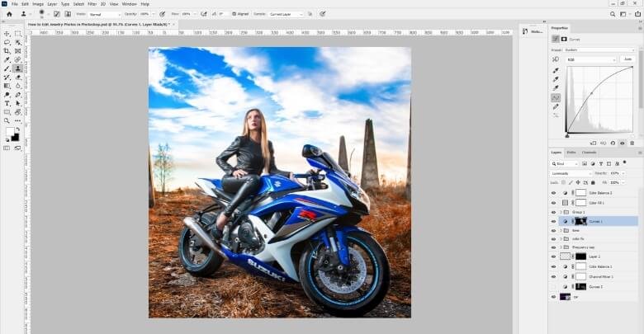Screen dimensions: 644x334
Task: Expand the Group 1 folder
Action: pyautogui.click(x=561, y=212)
